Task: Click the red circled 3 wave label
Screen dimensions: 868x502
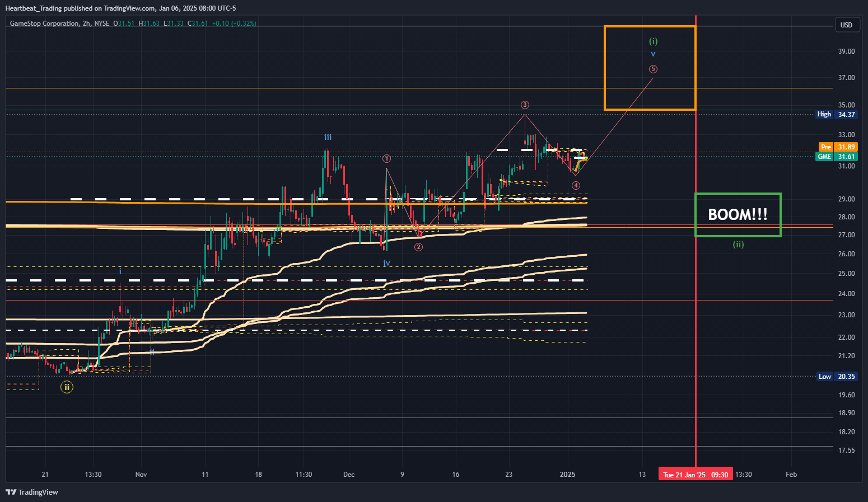Action: (525, 105)
